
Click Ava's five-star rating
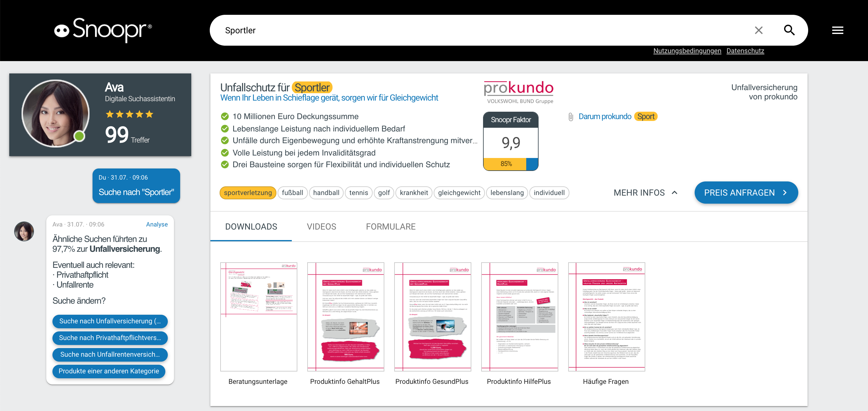(129, 114)
